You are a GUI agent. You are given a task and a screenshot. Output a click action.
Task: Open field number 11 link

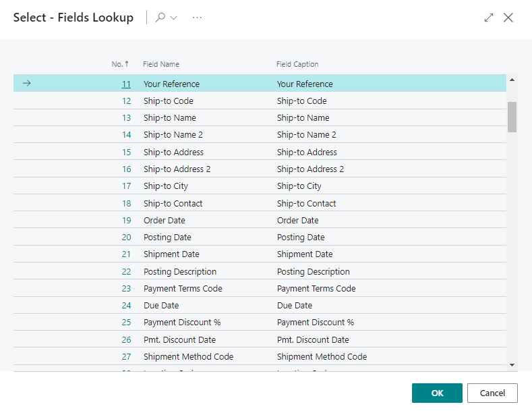[x=126, y=84]
